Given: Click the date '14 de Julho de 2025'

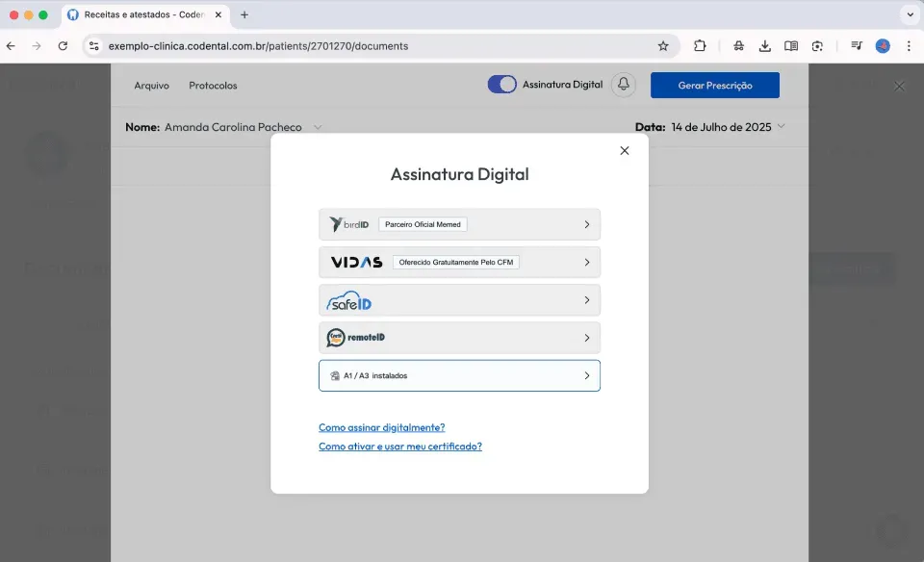Looking at the screenshot, I should click(x=721, y=127).
